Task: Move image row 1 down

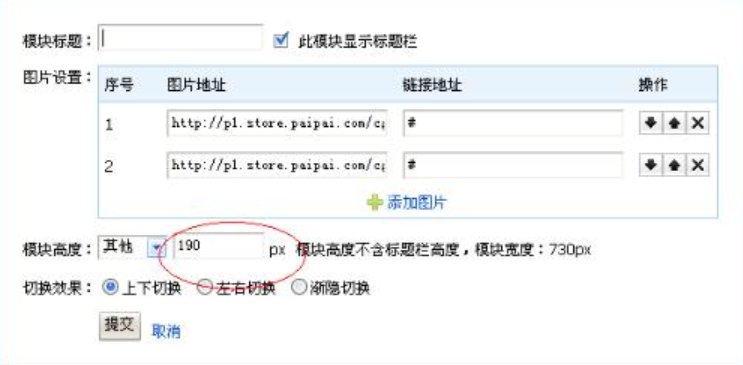Action: [x=651, y=124]
